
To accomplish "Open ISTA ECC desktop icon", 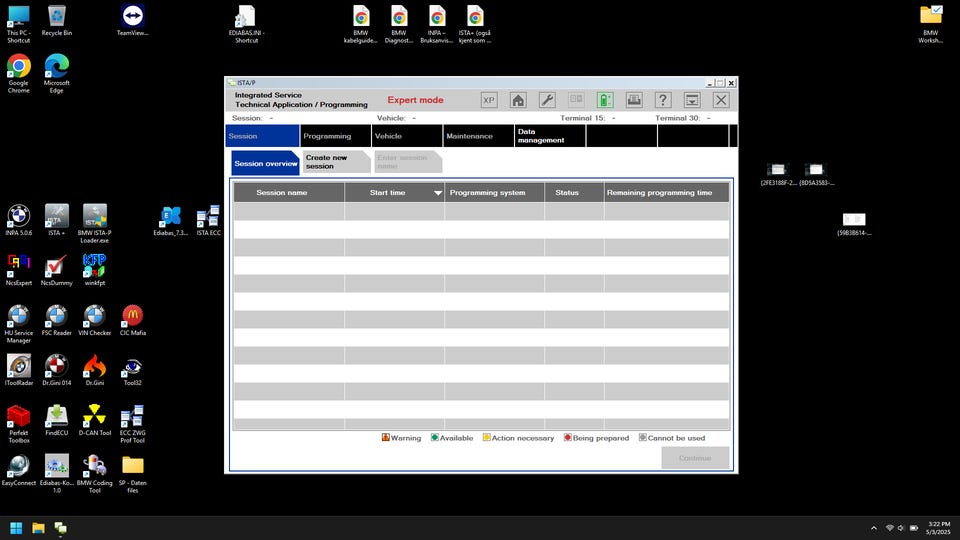I will (208, 221).
